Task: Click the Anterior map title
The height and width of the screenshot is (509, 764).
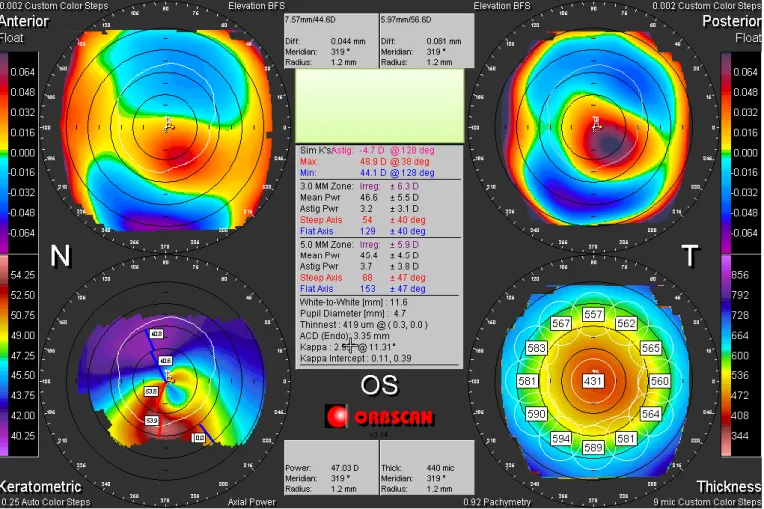Action: (x=24, y=21)
